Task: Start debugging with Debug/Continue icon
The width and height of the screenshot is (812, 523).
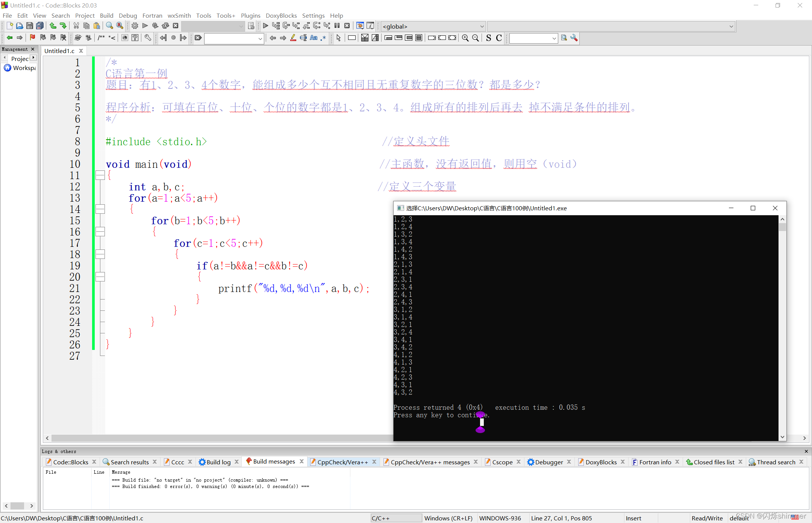Action: 265,26
